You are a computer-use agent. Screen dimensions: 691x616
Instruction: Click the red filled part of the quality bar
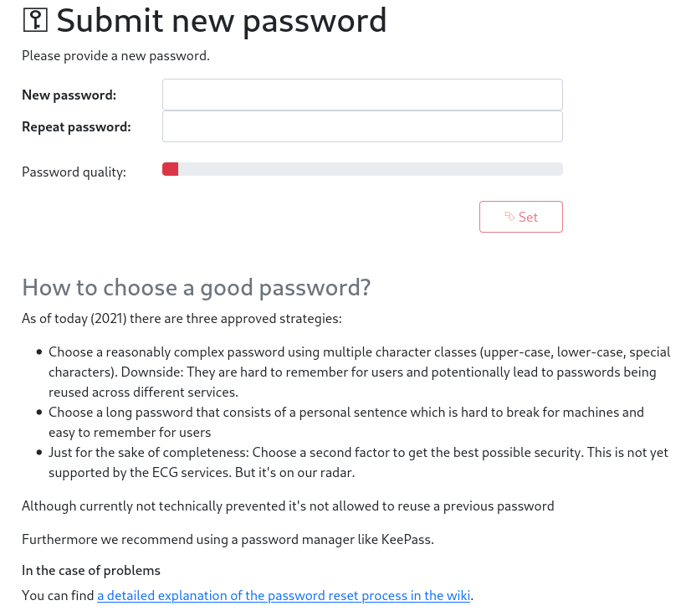point(170,169)
